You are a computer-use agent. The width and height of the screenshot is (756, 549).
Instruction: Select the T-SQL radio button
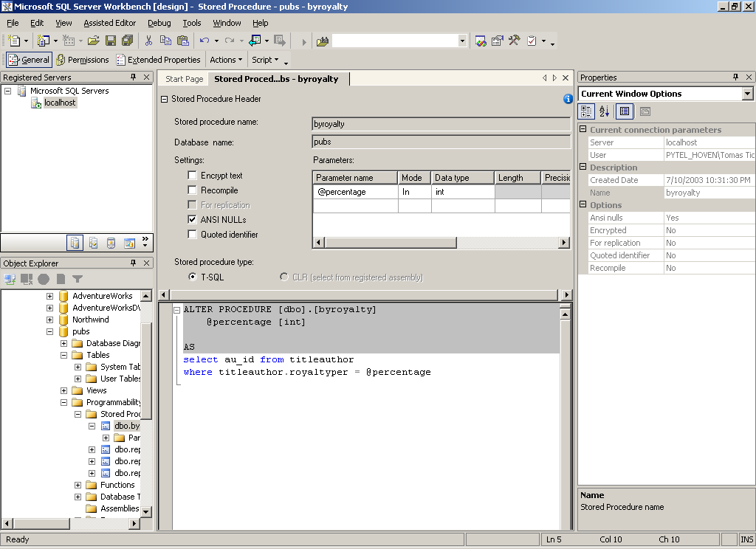pos(193,277)
